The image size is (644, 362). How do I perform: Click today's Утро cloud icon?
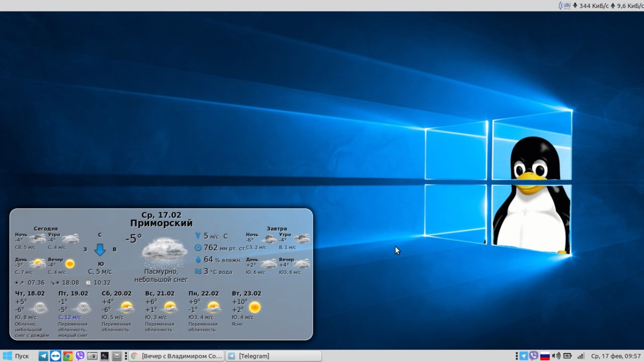(70, 239)
